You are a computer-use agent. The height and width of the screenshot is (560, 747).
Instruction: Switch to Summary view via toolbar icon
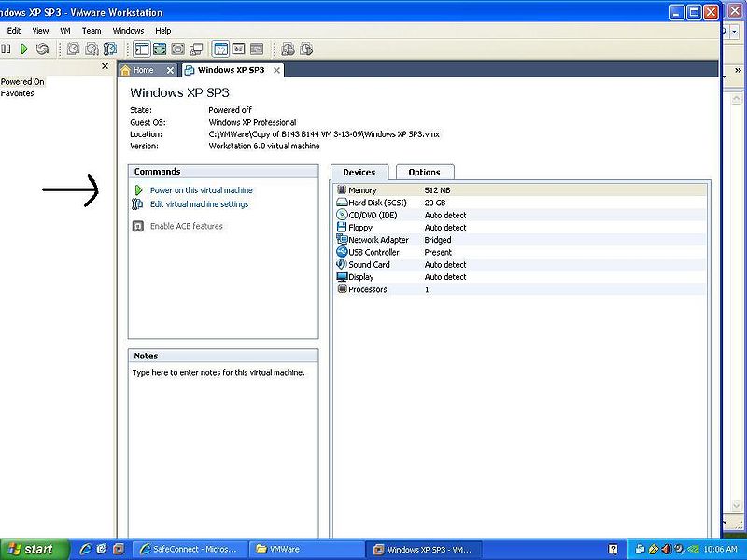[x=220, y=49]
